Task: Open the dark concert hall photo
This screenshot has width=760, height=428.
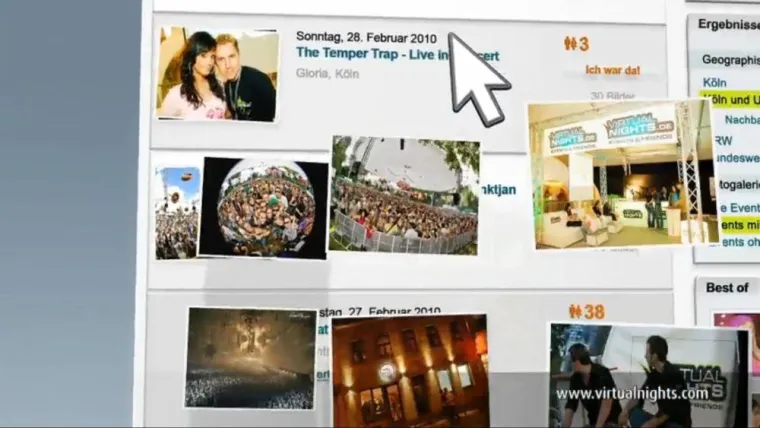Action: pyautogui.click(x=251, y=357)
